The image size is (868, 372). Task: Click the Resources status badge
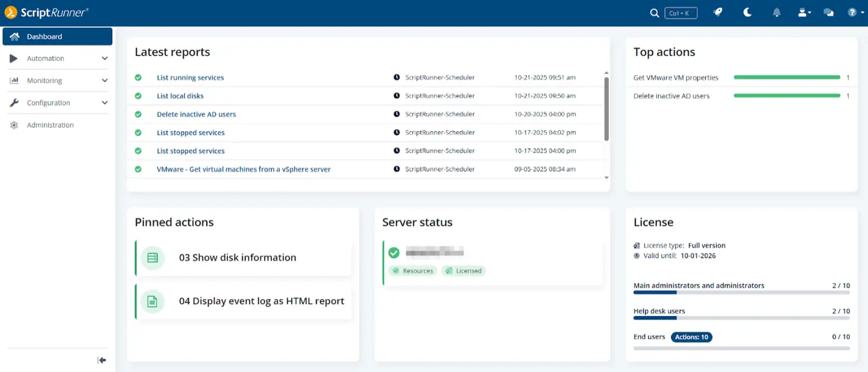(413, 271)
